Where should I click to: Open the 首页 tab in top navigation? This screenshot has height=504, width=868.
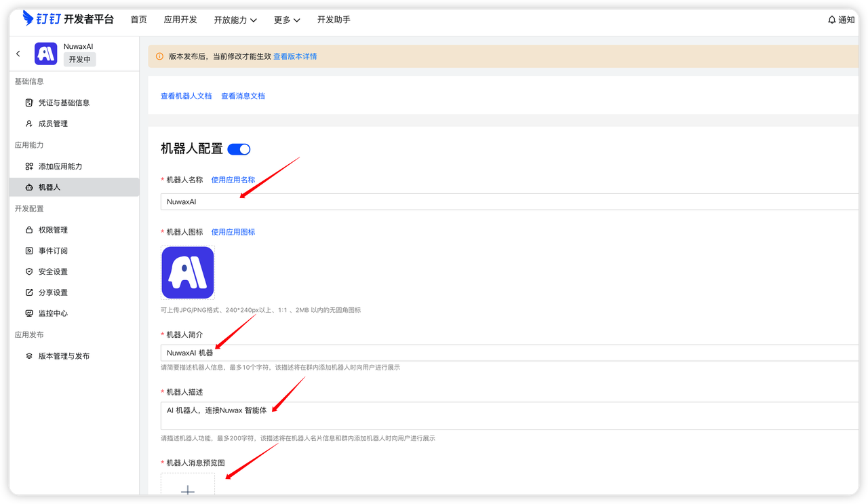tap(138, 20)
